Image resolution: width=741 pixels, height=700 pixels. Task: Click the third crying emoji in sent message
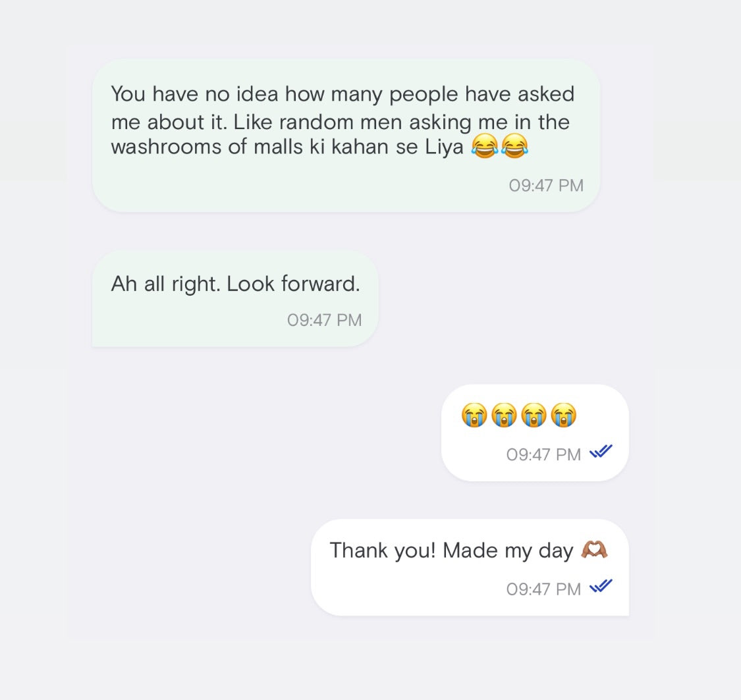tap(534, 416)
